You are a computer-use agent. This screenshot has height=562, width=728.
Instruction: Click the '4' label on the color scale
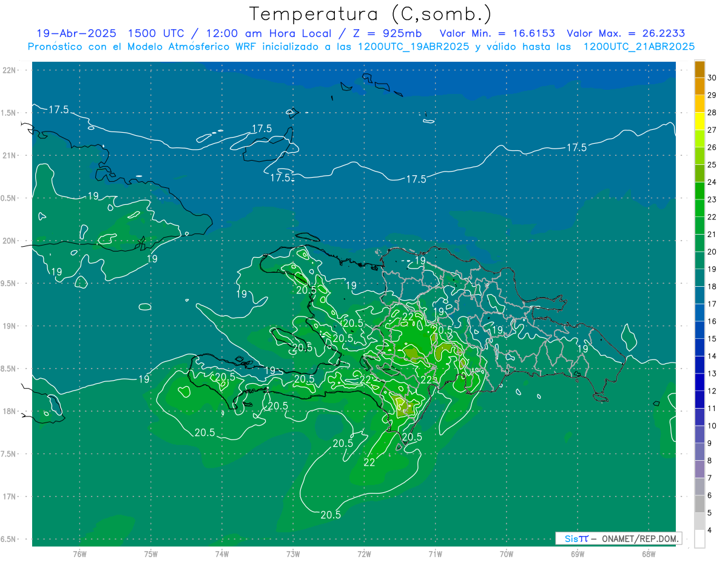(x=710, y=530)
